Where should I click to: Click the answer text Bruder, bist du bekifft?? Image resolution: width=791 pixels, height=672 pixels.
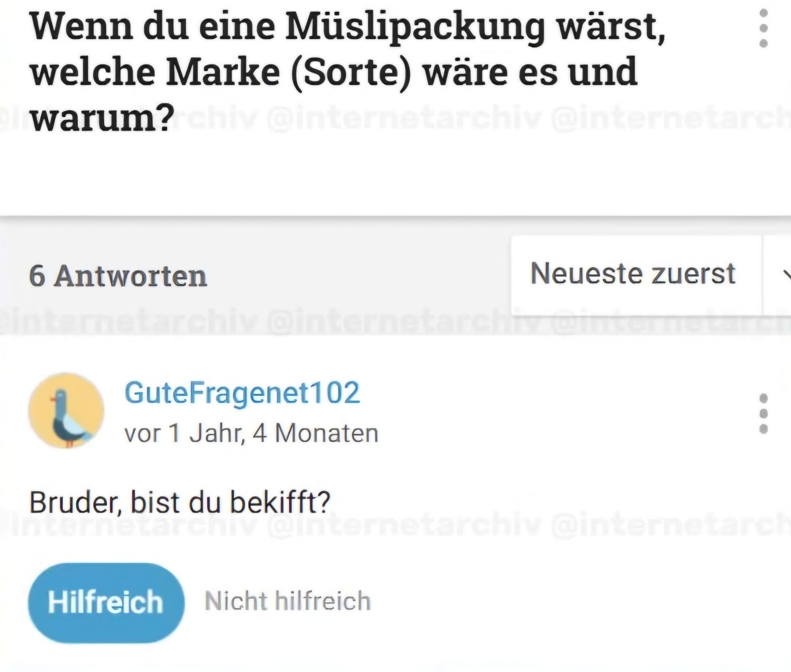coord(180,502)
